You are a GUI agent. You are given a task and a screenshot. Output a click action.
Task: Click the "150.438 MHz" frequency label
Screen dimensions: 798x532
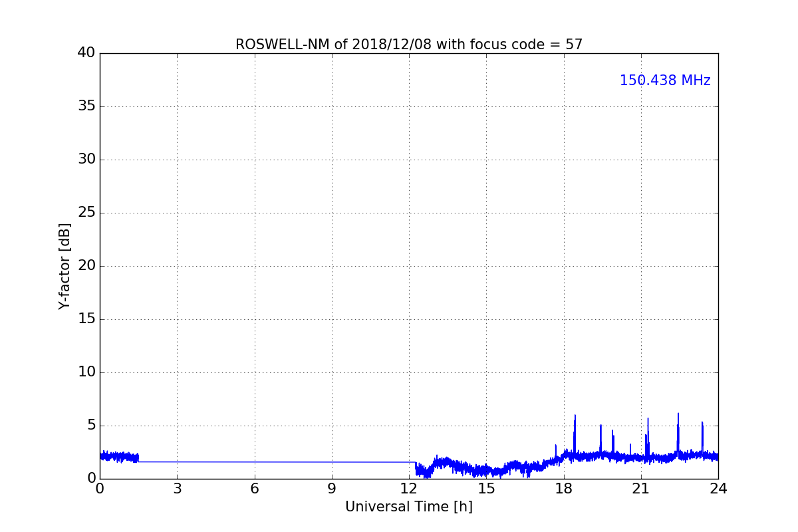(x=665, y=80)
